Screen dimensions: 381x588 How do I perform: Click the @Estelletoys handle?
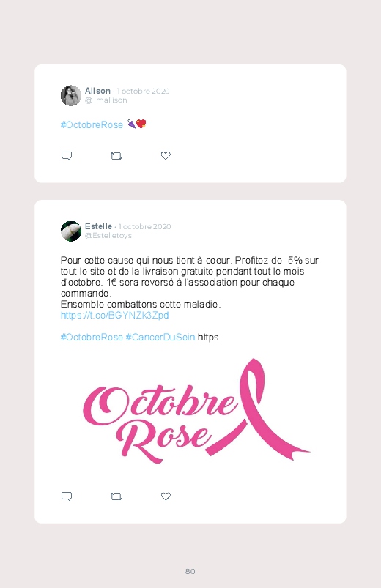coord(108,236)
